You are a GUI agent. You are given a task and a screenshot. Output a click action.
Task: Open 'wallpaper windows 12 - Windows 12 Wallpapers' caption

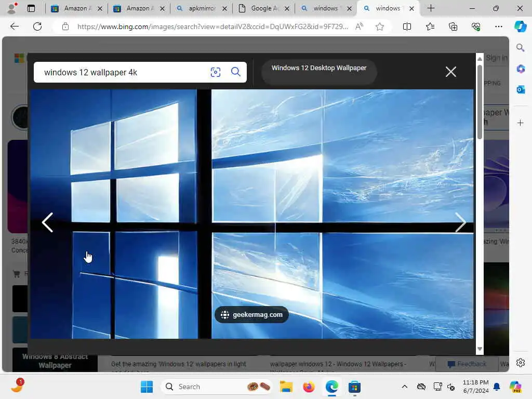[338, 364]
